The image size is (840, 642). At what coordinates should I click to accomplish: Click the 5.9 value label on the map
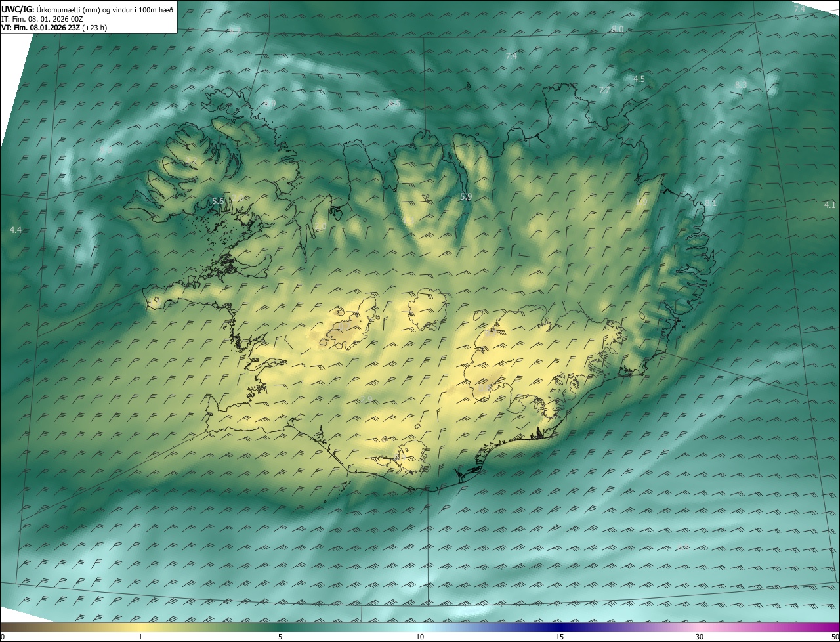pos(466,196)
